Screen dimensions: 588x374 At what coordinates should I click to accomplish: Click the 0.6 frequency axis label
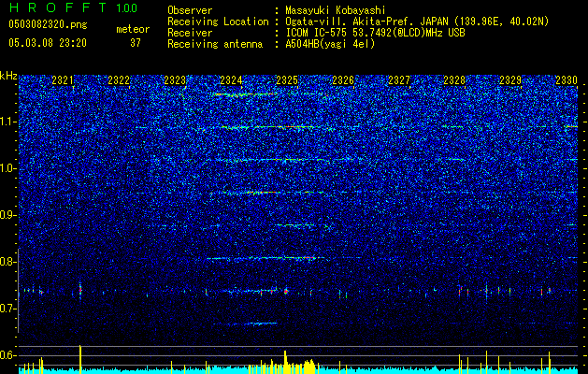[x=7, y=355]
